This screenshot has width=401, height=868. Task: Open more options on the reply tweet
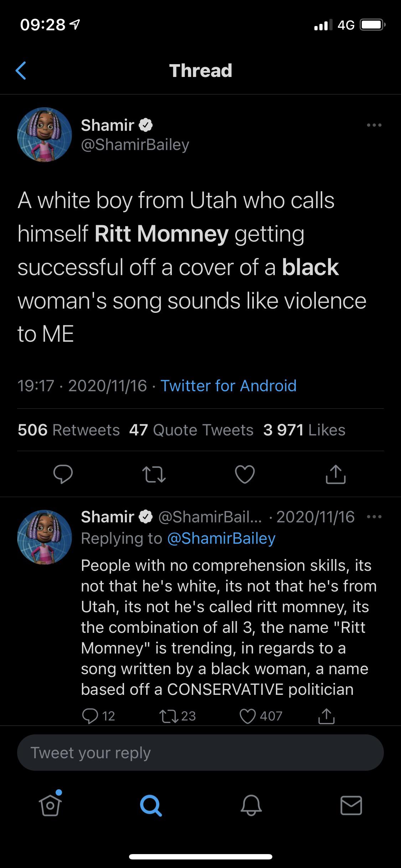tap(374, 517)
